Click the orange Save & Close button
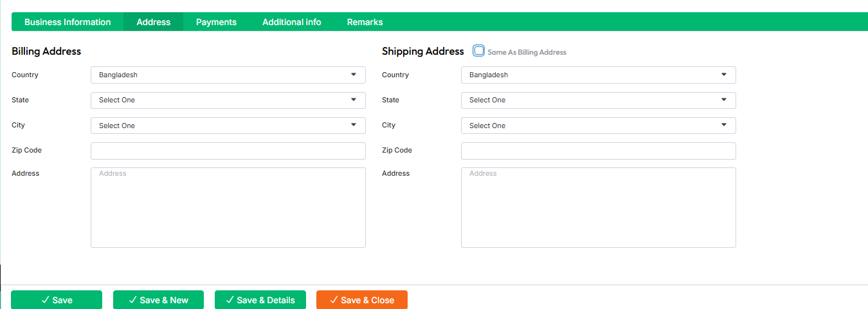This screenshot has width=868, height=309. click(362, 300)
